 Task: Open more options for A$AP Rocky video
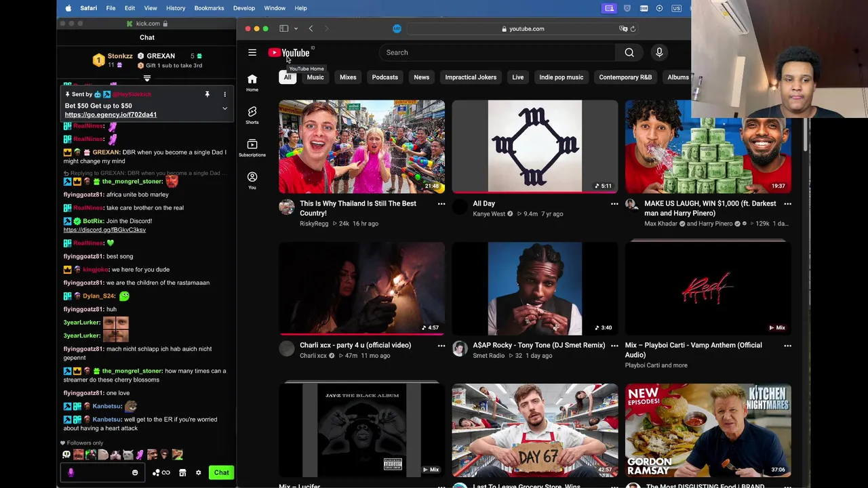[614, 346]
